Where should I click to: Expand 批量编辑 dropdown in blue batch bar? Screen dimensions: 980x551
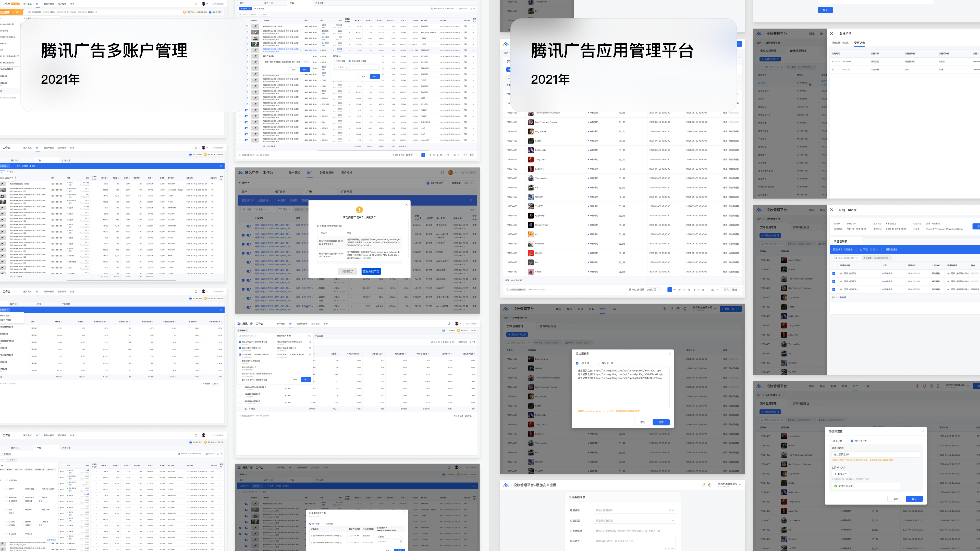tap(264, 201)
